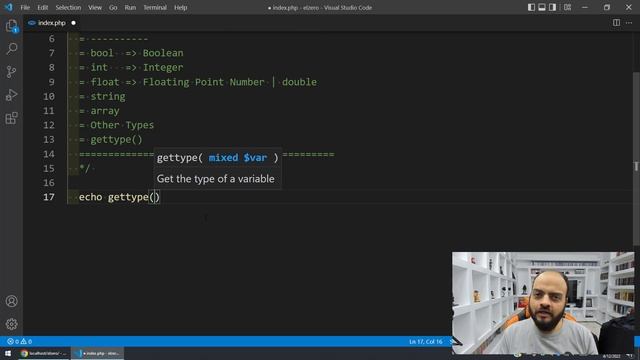Screen dimensions: 640x360
Task: Select the index.php editor tab
Action: point(51,23)
